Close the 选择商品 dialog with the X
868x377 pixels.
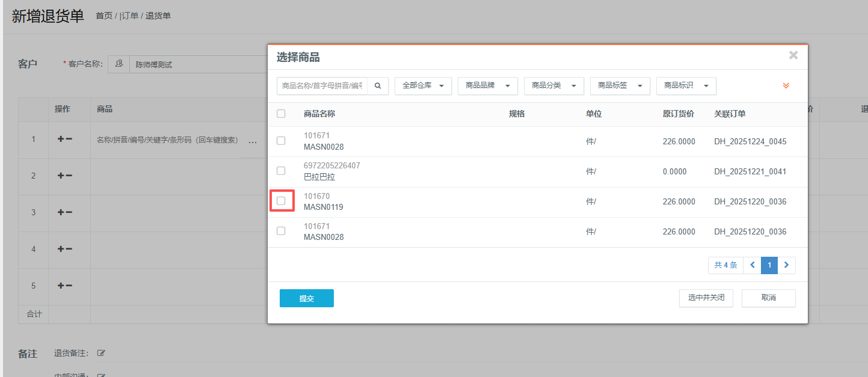(793, 55)
